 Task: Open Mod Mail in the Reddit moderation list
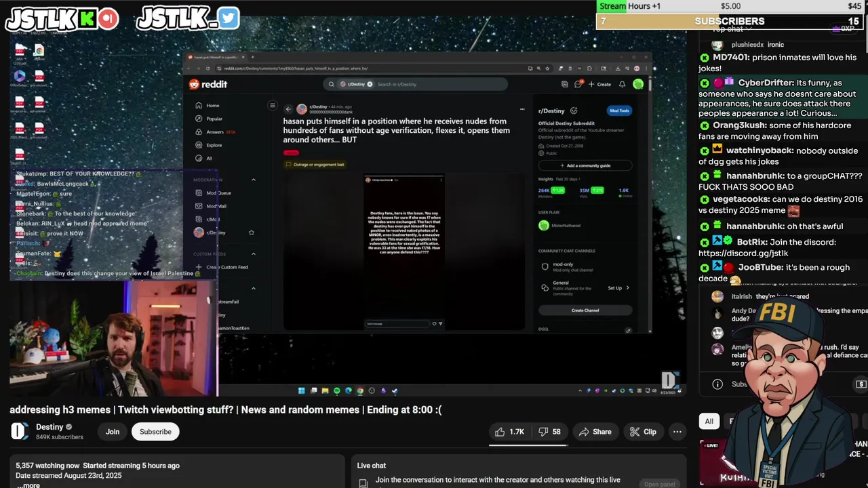(211, 206)
